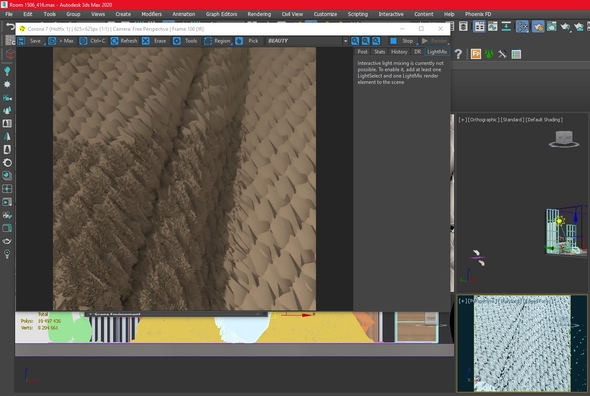
Task: Click the ViewCube in the Orthographic viewport
Action: [x=564, y=139]
